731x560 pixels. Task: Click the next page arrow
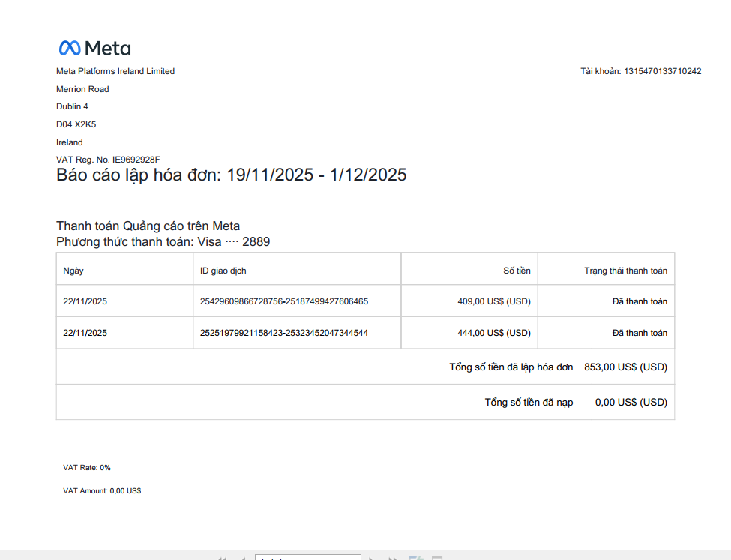(373, 559)
